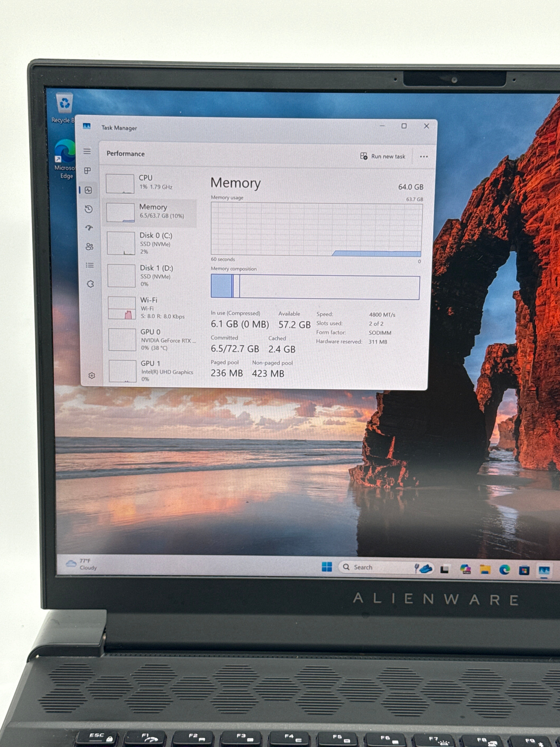Click the Wi-Fi throughput mini graph thumbnail
The height and width of the screenshot is (747, 560).
[x=122, y=308]
